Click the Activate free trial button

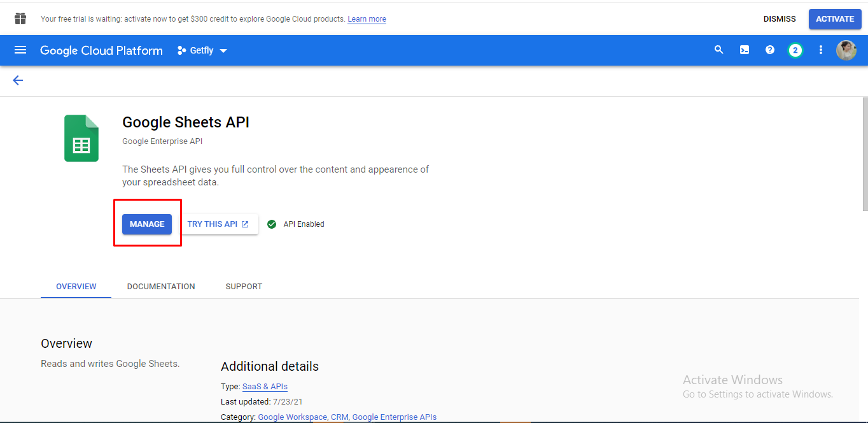835,19
